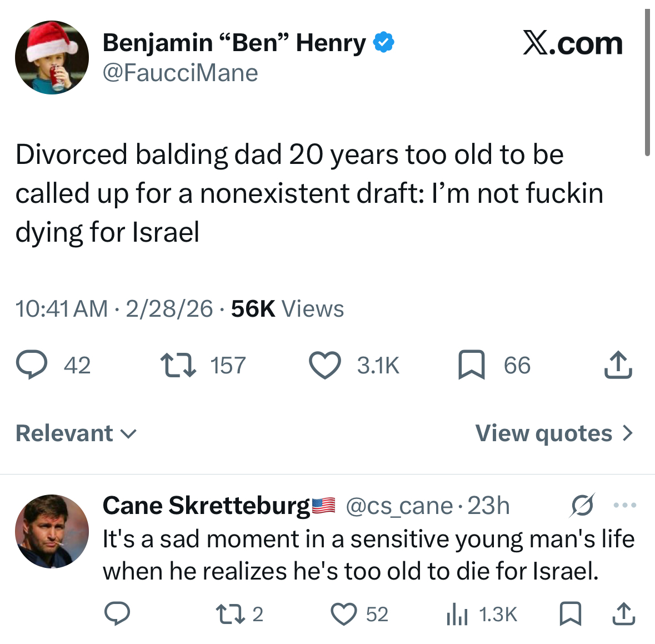View analytics for the reply's 1.3K views
This screenshot has height=644, width=655.
coord(457,614)
